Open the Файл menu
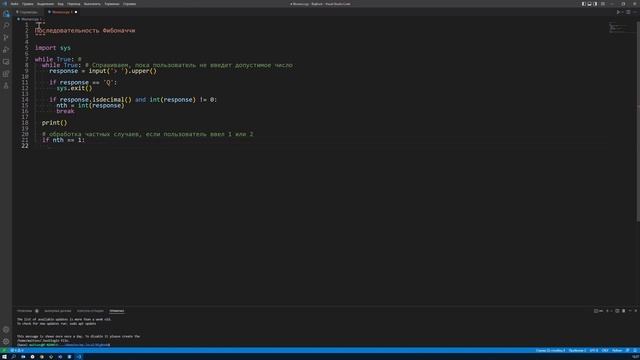This screenshot has width=640, height=360. click(14, 4)
